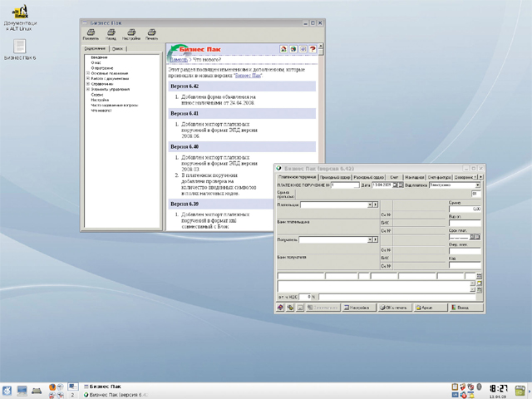This screenshot has width=532, height=399.
Task: Click the Back (Назад) help toolbar icon
Action: coord(111,34)
